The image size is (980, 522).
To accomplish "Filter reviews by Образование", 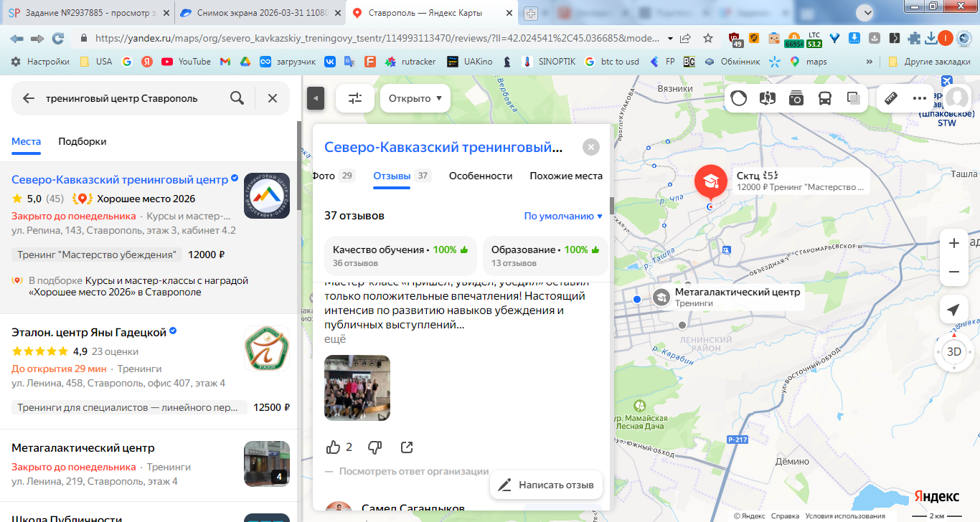I will point(545,256).
